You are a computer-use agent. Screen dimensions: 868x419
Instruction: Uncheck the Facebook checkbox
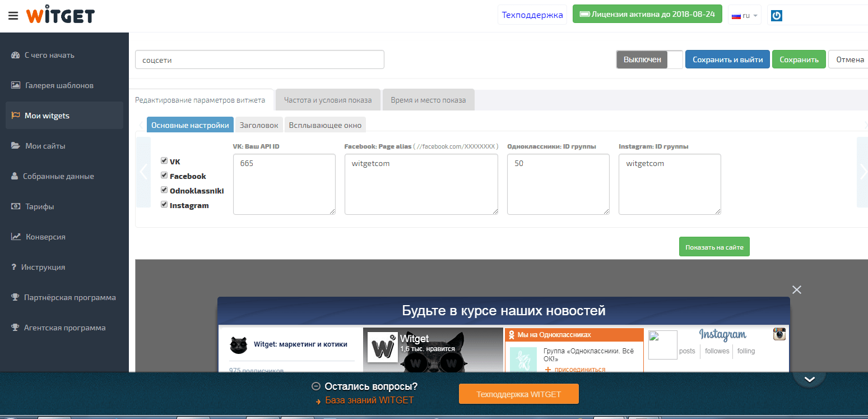click(164, 176)
